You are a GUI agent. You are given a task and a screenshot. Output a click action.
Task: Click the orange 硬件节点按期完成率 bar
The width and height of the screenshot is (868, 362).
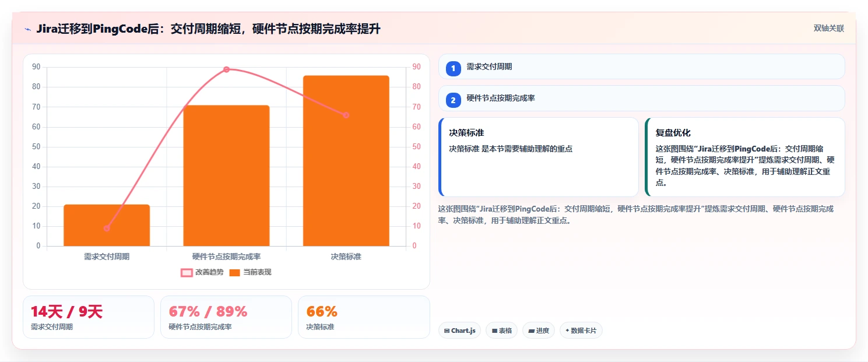pos(226,175)
